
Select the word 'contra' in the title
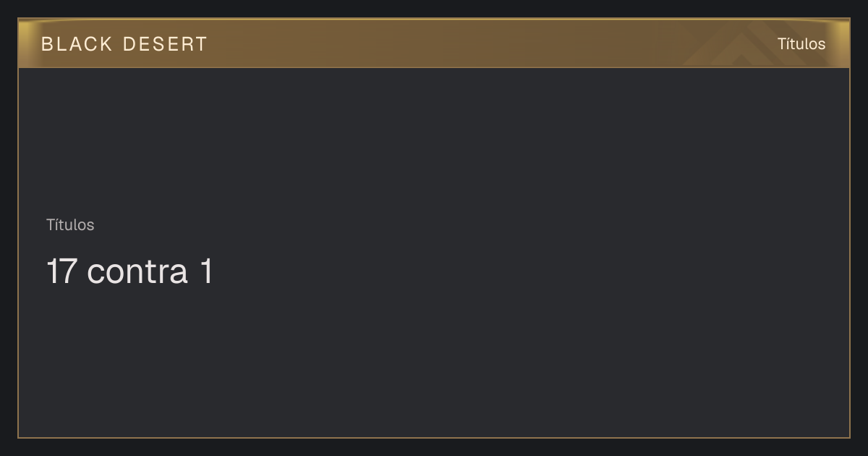pyautogui.click(x=137, y=272)
